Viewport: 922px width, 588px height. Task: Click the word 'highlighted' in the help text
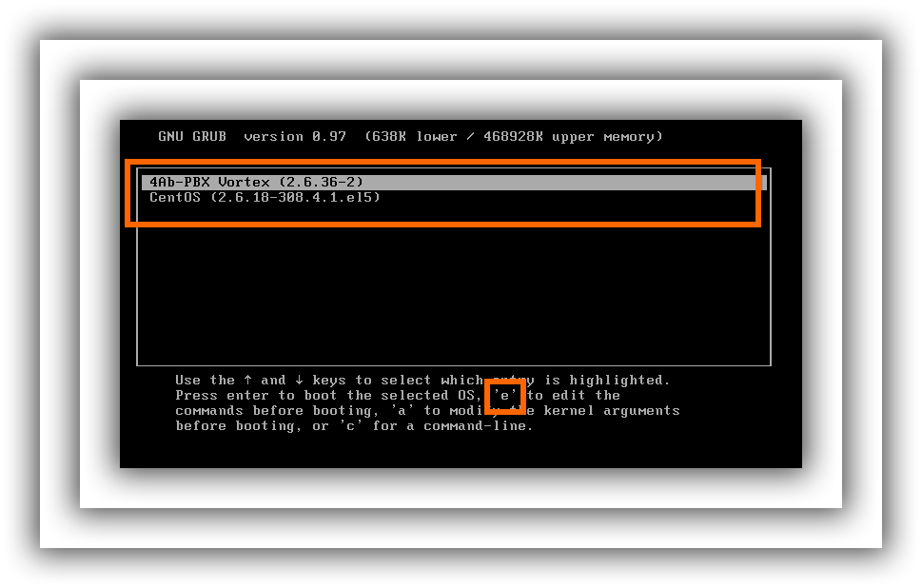pos(618,381)
